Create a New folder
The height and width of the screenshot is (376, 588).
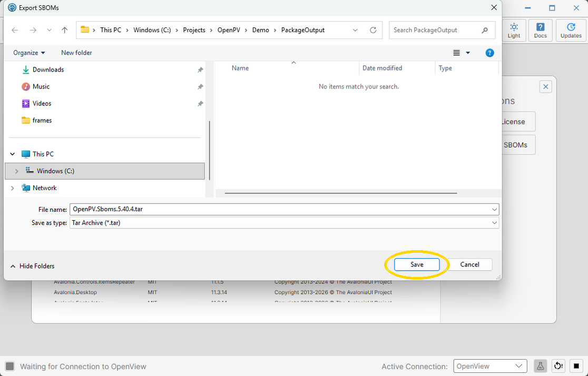76,53
